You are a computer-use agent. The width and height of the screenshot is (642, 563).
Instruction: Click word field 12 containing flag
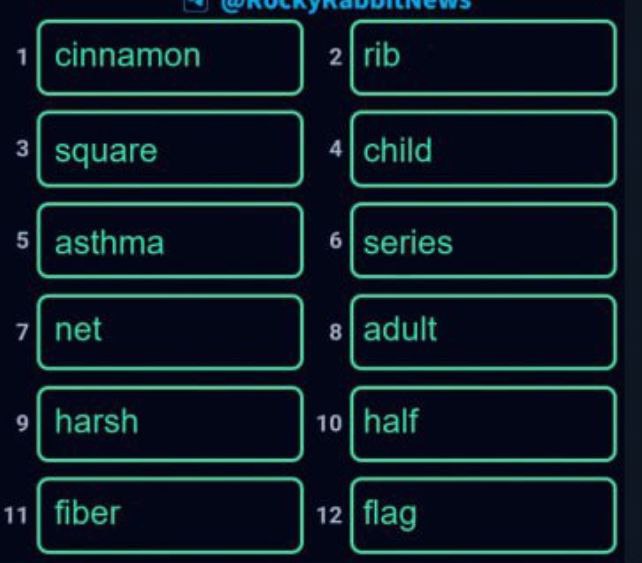(x=483, y=516)
